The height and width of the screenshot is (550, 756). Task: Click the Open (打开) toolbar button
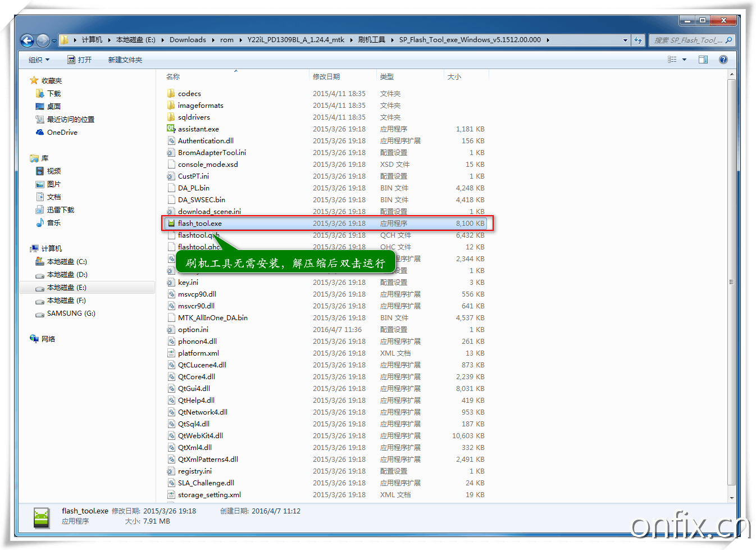pyautogui.click(x=79, y=60)
